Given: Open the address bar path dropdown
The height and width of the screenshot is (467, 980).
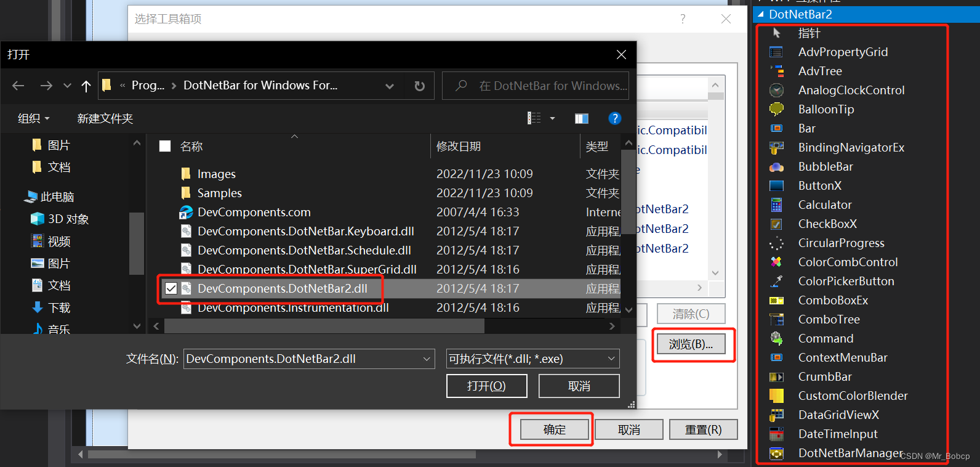Looking at the screenshot, I should click(x=390, y=86).
